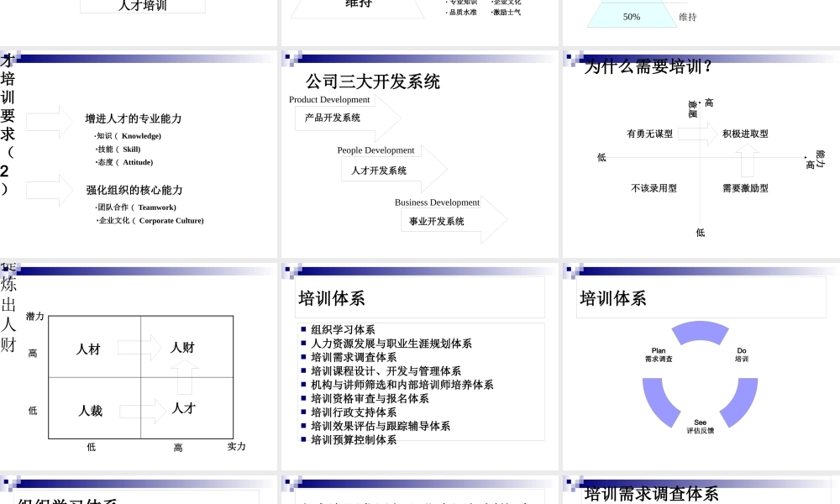The width and height of the screenshot is (840, 504).
Task: Click the 50% label in the pyramid
Action: coord(632,17)
